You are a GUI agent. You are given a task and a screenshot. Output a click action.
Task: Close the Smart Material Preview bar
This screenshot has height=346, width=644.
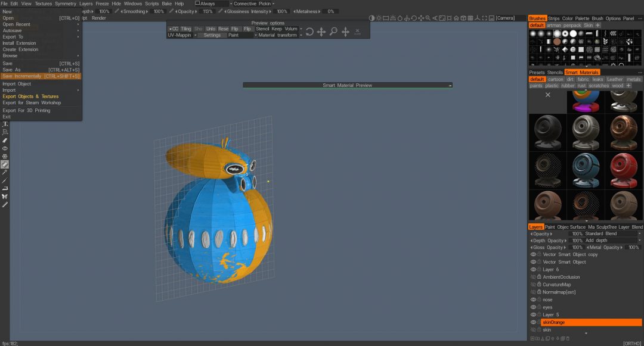(450, 85)
